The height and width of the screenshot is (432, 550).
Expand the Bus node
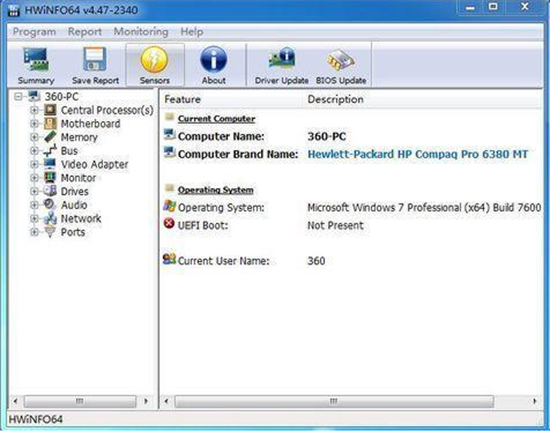tap(34, 151)
